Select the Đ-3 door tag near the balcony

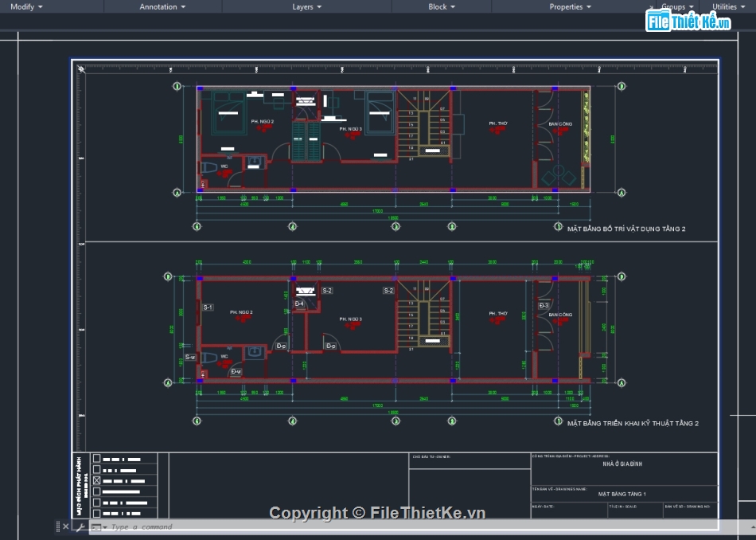[544, 305]
